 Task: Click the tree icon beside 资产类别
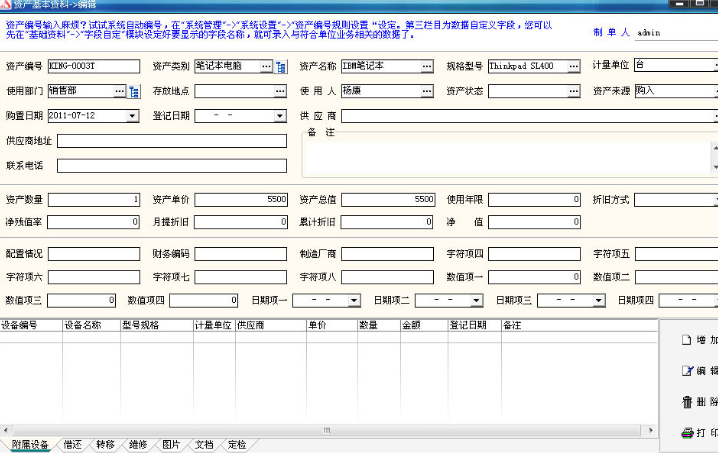pos(282,67)
